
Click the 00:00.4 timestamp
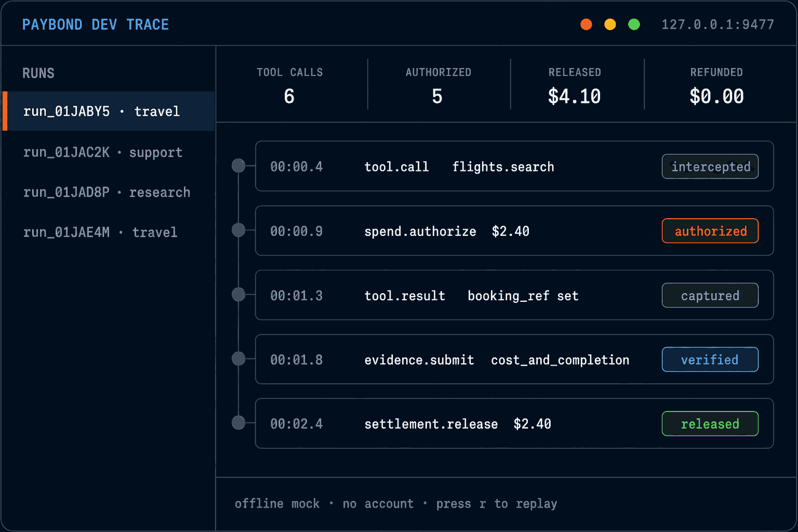[x=297, y=167]
